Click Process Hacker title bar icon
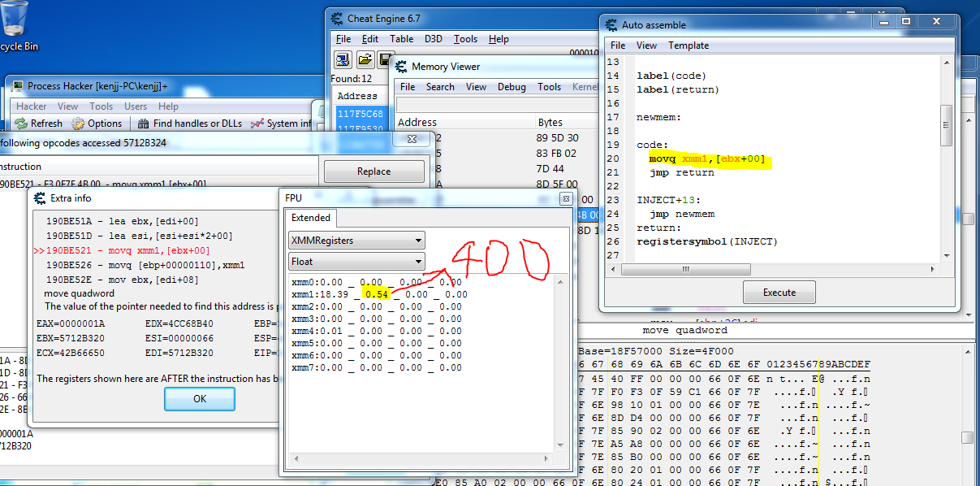This screenshot has width=980, height=486. (x=17, y=85)
